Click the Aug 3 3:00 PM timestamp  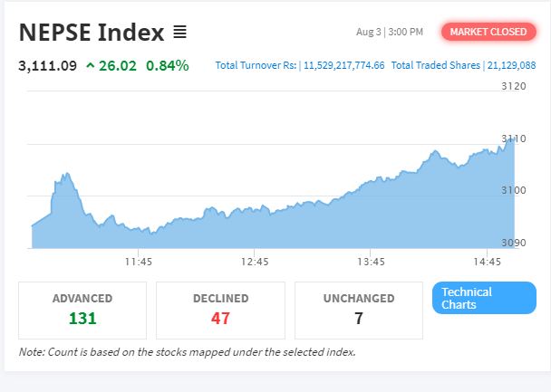pos(390,32)
